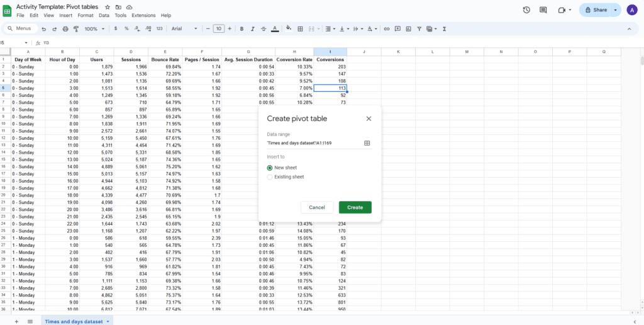Open the Insert menu
This screenshot has width=644, height=325.
click(65, 15)
